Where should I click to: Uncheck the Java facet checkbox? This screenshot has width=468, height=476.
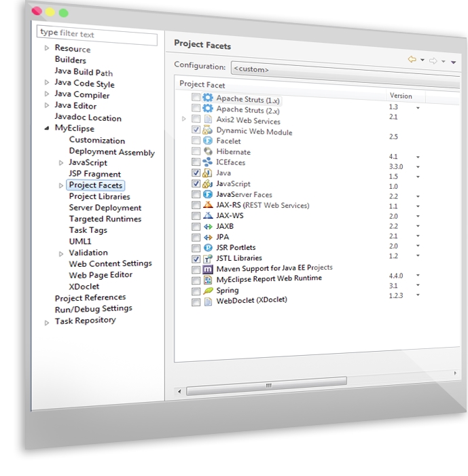point(196,172)
